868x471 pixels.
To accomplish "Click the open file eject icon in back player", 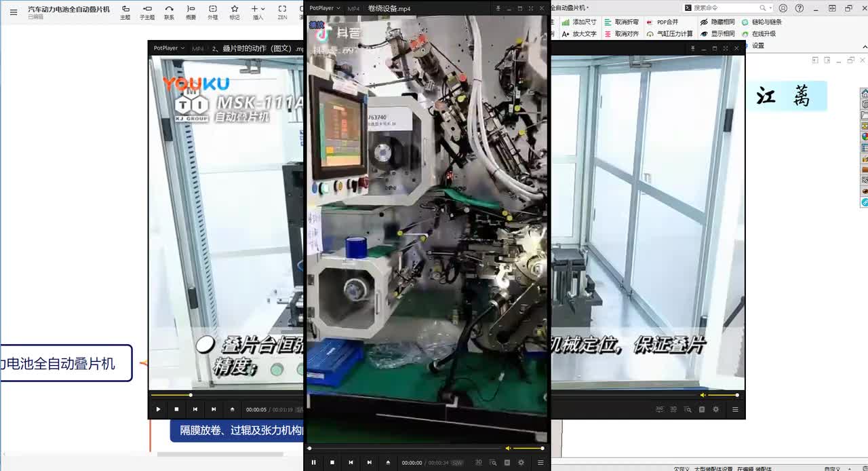I will click(233, 409).
